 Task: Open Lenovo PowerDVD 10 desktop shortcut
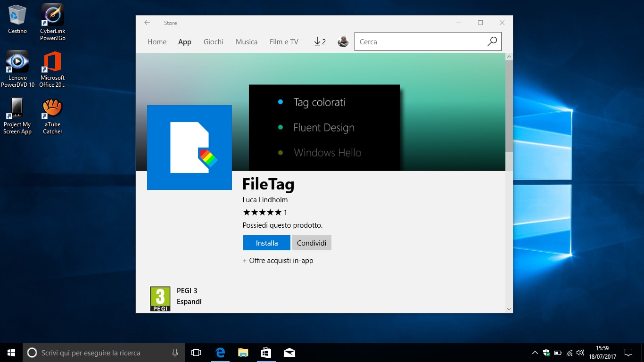click(17, 69)
